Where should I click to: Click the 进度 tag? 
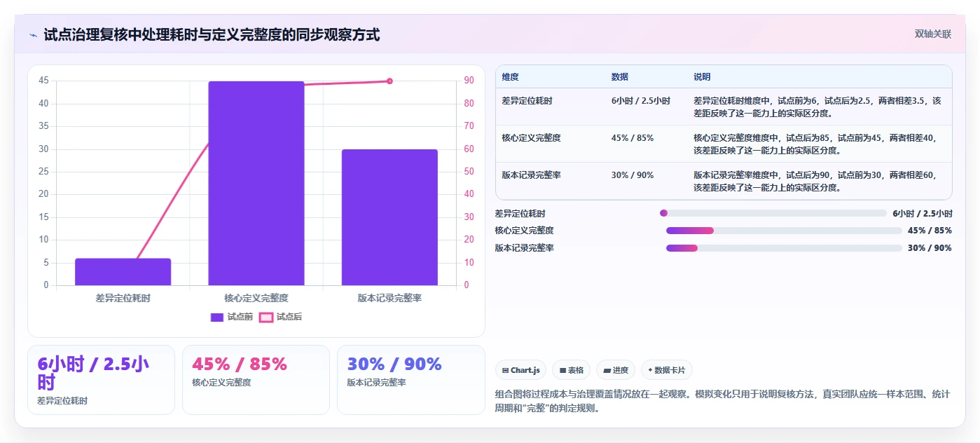coord(616,370)
